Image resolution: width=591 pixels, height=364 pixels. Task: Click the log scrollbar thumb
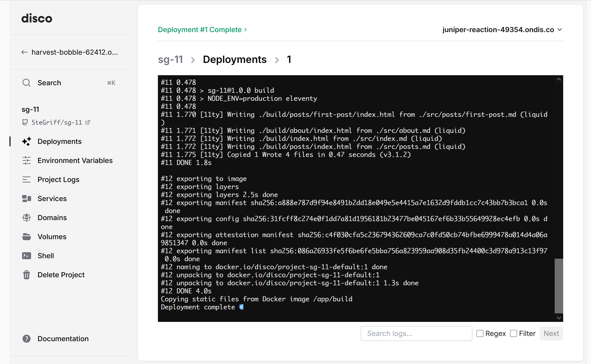coord(559,286)
